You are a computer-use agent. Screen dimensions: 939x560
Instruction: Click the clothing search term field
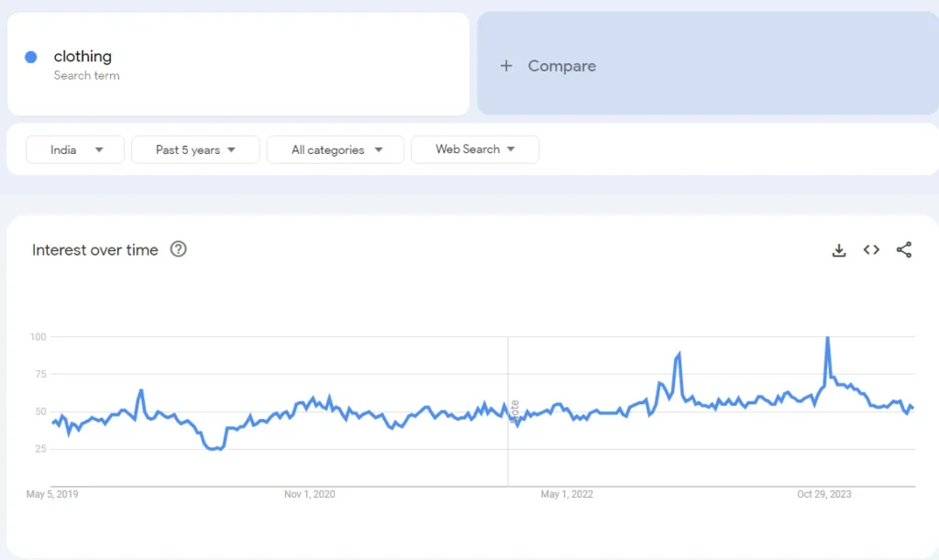(83, 57)
